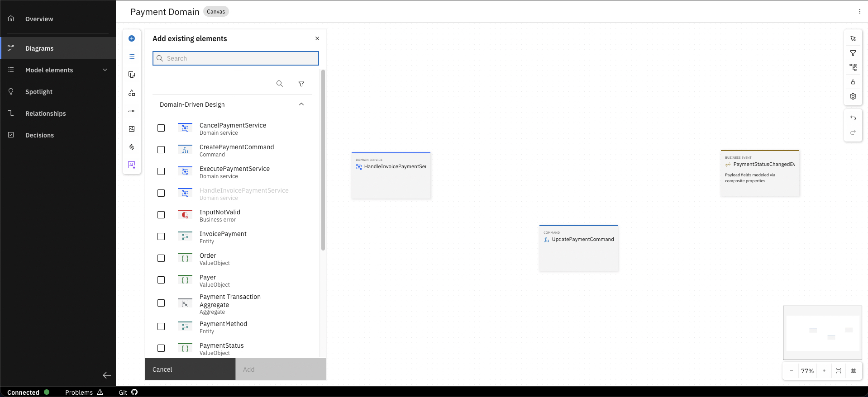Open the Problems status bar entry
The image size is (868, 397).
(84, 392)
